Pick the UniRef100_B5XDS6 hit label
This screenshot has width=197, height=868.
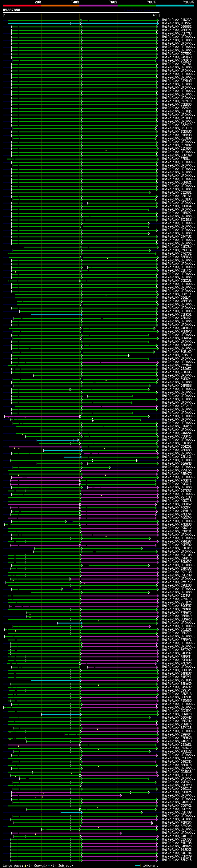(x=177, y=220)
